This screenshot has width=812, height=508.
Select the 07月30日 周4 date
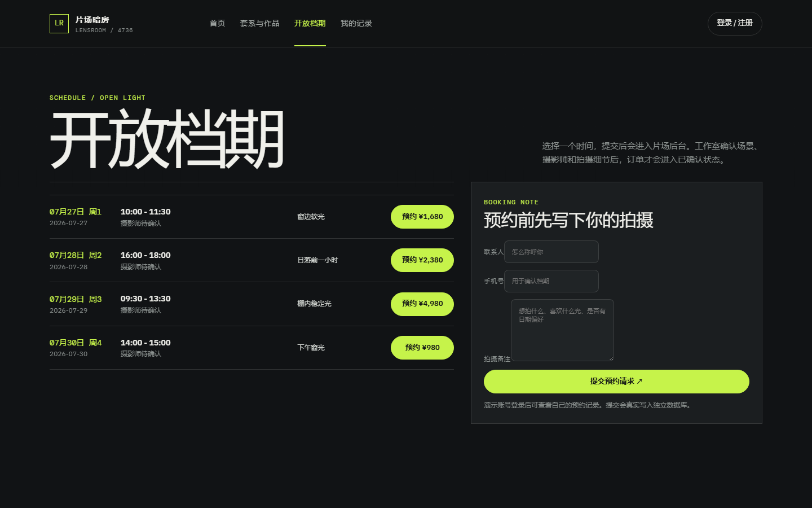(x=76, y=343)
